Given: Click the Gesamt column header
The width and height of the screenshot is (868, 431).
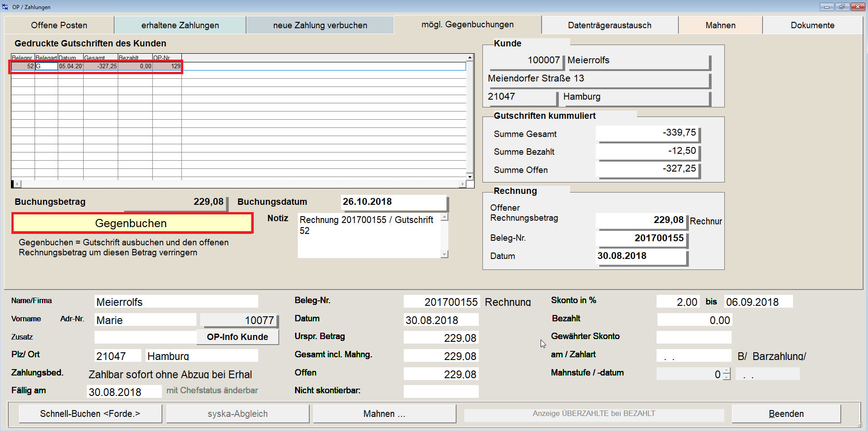Looking at the screenshot, I should (100, 58).
